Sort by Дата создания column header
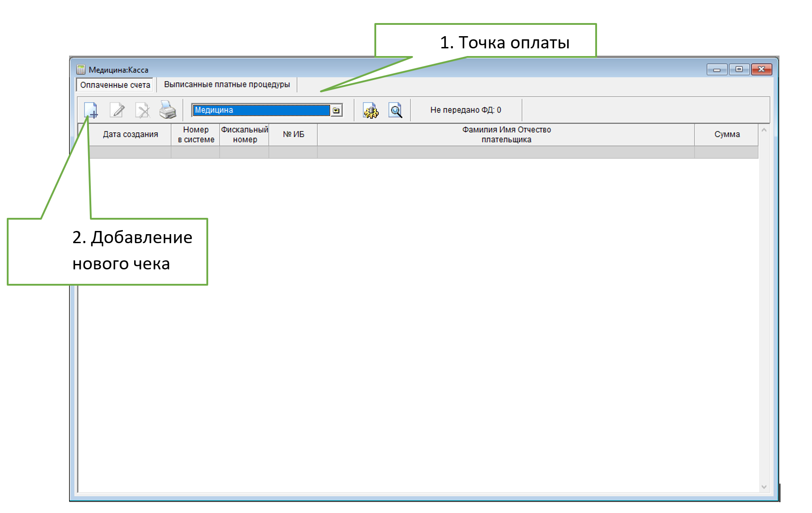Viewport: 812px width, 513px height. pos(130,135)
